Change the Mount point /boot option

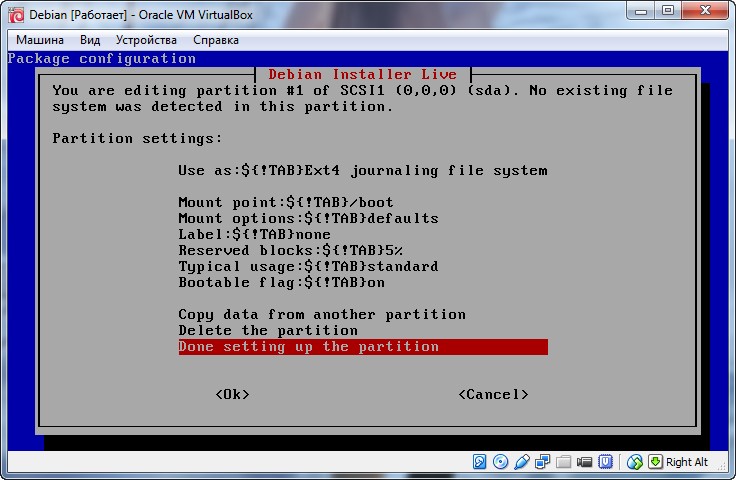(x=285, y=202)
